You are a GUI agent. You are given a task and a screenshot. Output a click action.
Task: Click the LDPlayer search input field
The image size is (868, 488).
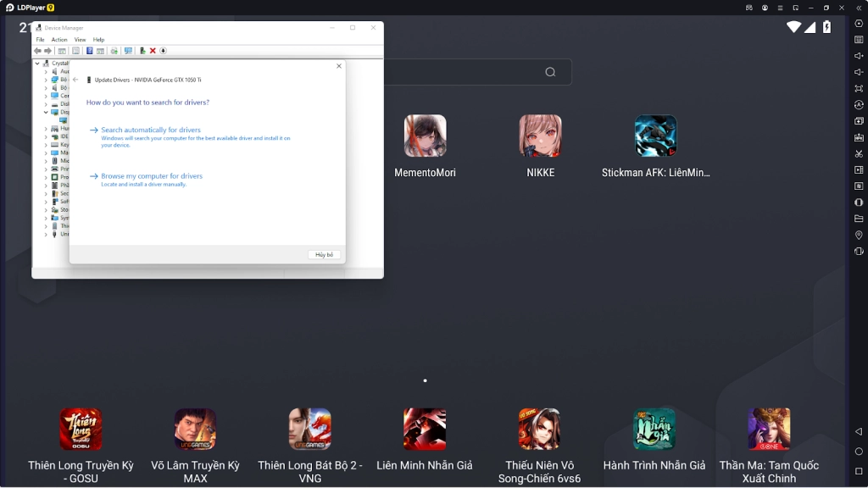pos(478,72)
